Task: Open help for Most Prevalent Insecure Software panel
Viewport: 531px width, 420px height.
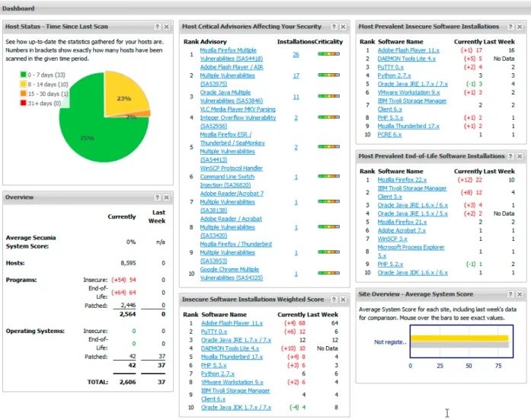Action: pos(510,27)
